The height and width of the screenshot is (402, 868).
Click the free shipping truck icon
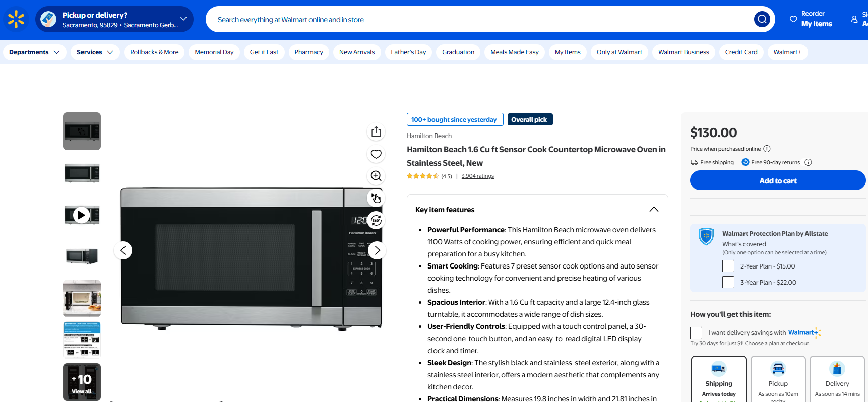tap(694, 162)
